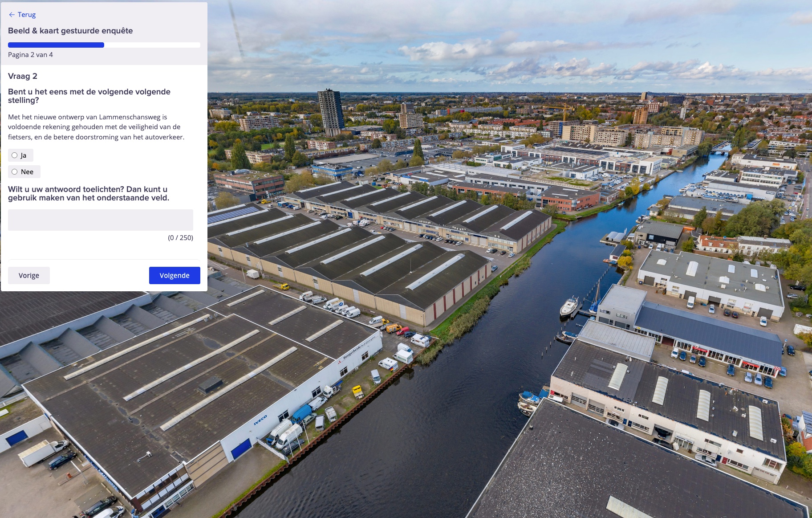The image size is (812, 518).
Task: Click the Lammenschansweg statement paragraph
Action: (96, 127)
